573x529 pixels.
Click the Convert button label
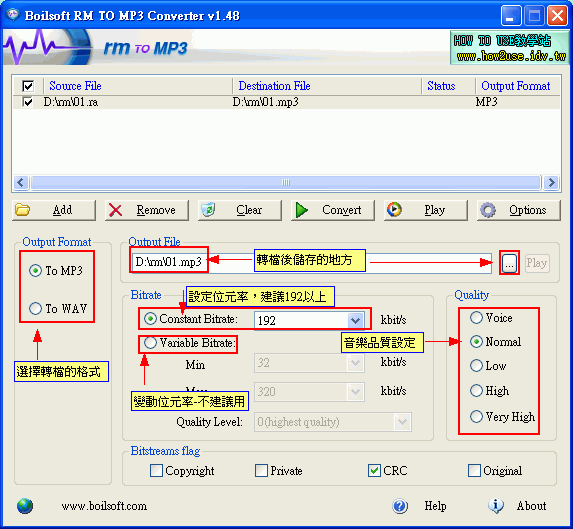click(342, 210)
